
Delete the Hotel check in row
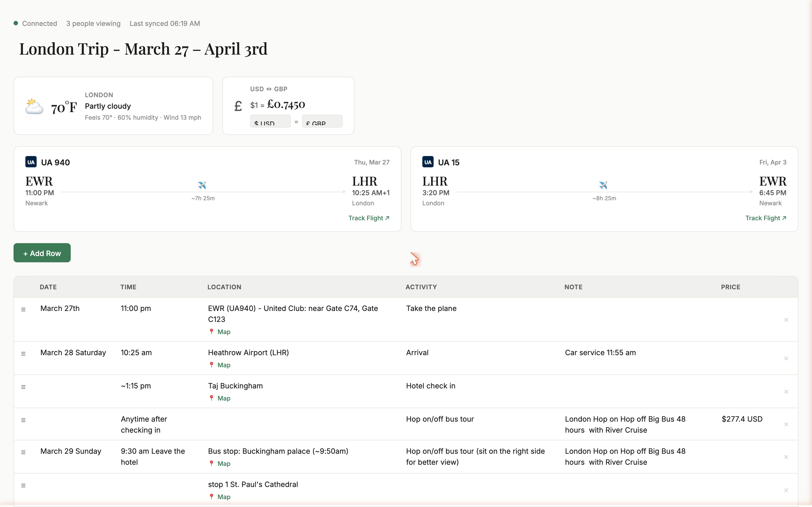click(x=786, y=391)
